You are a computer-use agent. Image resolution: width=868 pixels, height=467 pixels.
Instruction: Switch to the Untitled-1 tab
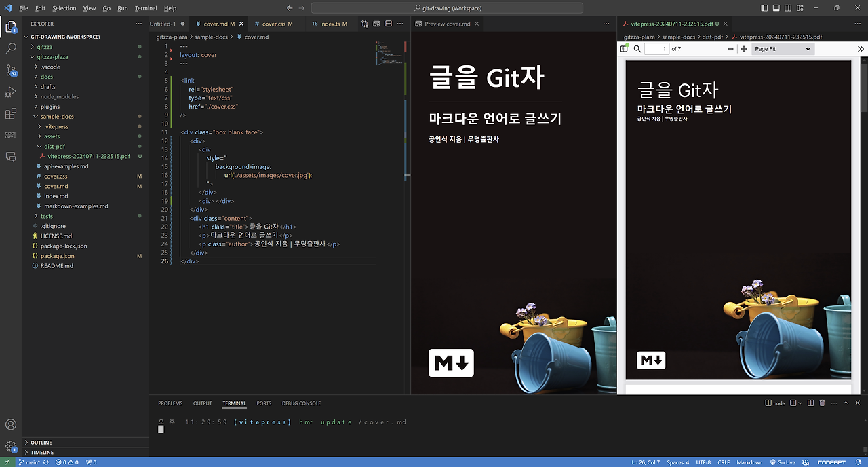[x=167, y=24]
